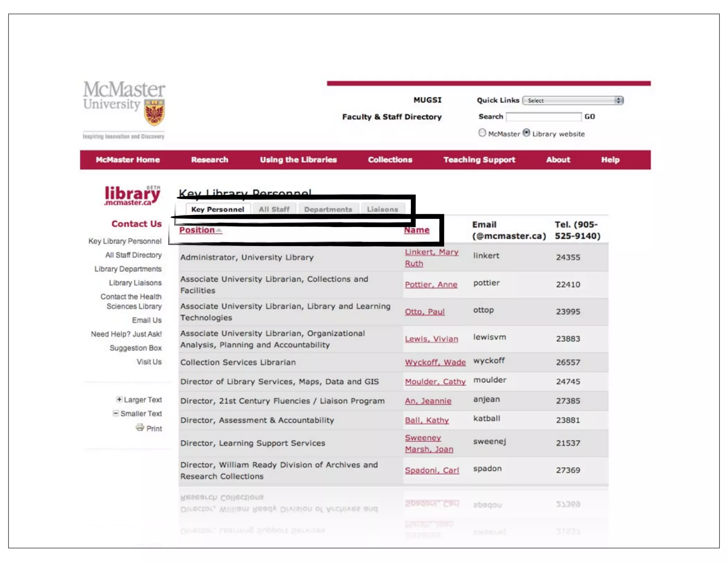The image size is (728, 562).
Task: Sort the table by Name column
Action: click(x=416, y=230)
